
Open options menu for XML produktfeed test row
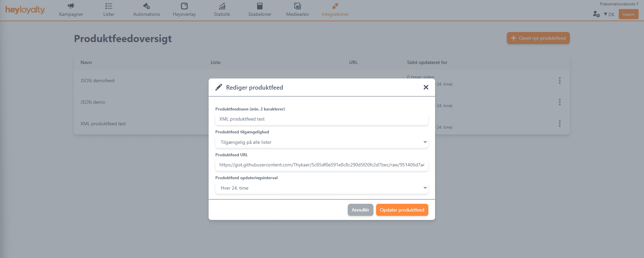pos(559,124)
